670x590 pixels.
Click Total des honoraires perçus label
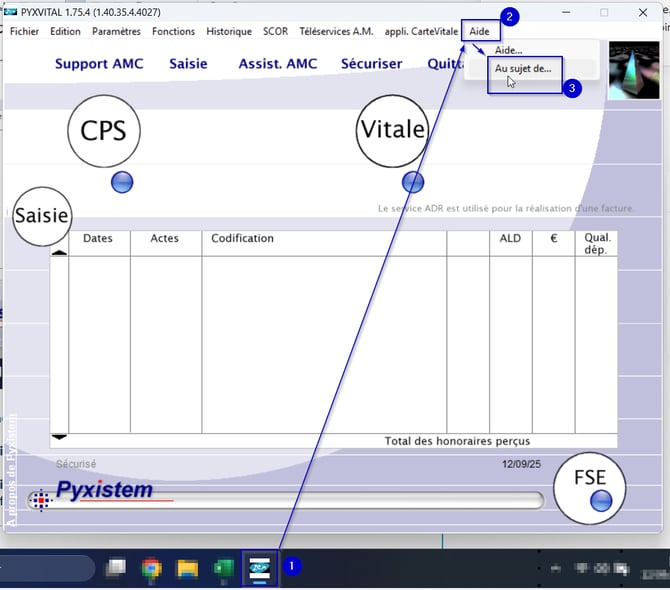(457, 441)
